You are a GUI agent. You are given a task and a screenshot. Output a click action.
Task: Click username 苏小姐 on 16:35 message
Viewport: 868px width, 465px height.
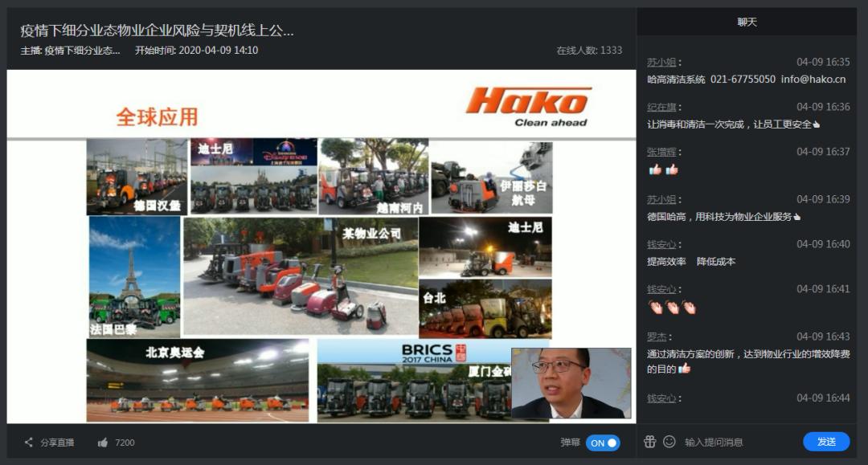pos(661,63)
